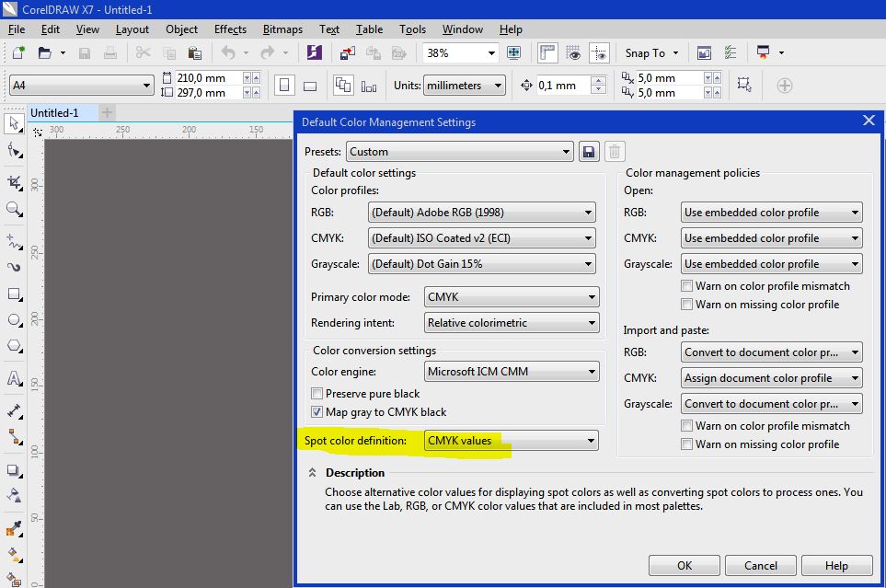Click the Application launcher icon

[764, 52]
